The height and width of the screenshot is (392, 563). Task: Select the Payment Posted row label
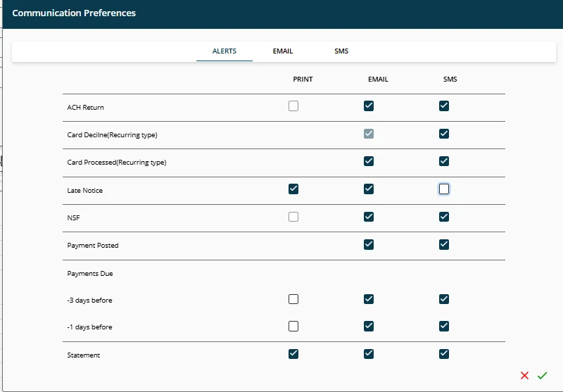[x=93, y=246]
